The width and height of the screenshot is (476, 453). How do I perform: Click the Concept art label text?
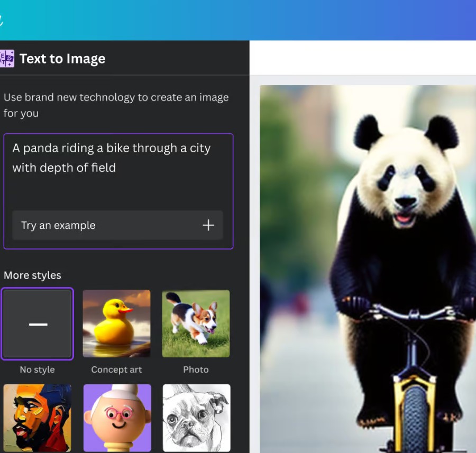coord(116,369)
